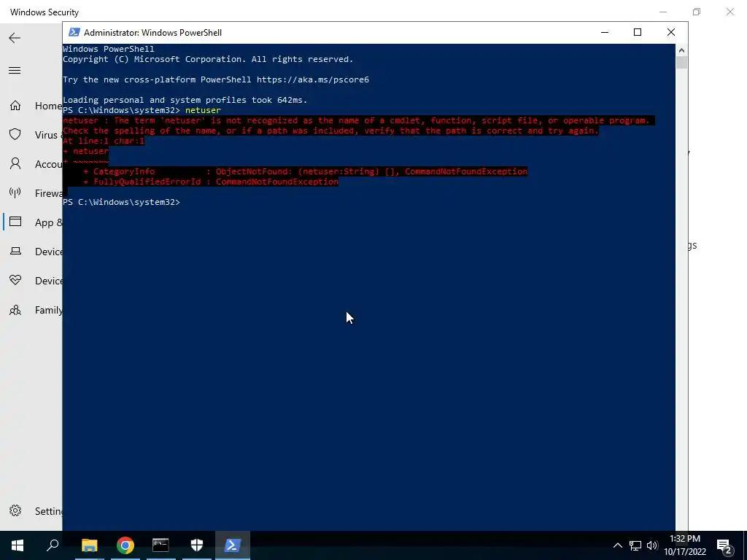747x560 pixels.
Task: Click the typed 'netuser' command text
Action: point(203,110)
